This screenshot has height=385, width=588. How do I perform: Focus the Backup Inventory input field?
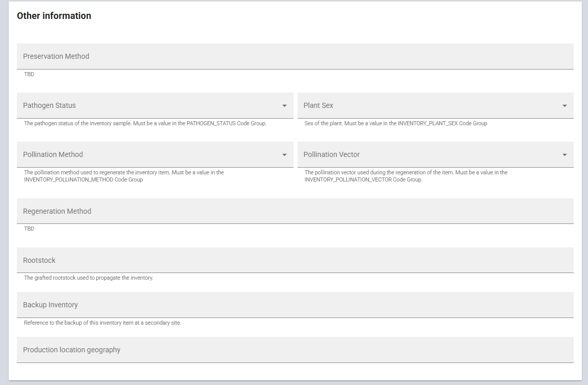(x=295, y=305)
